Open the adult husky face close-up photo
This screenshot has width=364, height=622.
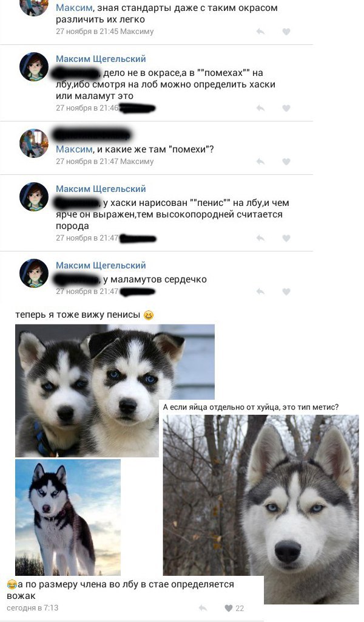(261, 510)
